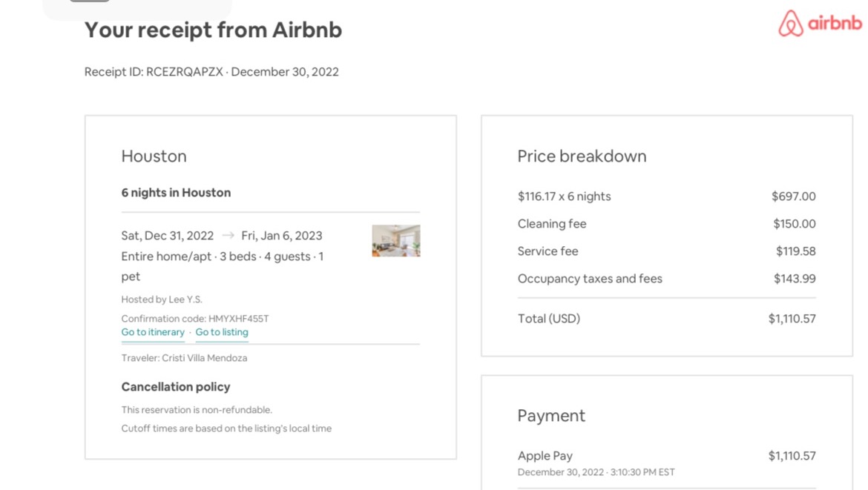
Task: Click the arrow between the stay dates
Action: click(228, 236)
